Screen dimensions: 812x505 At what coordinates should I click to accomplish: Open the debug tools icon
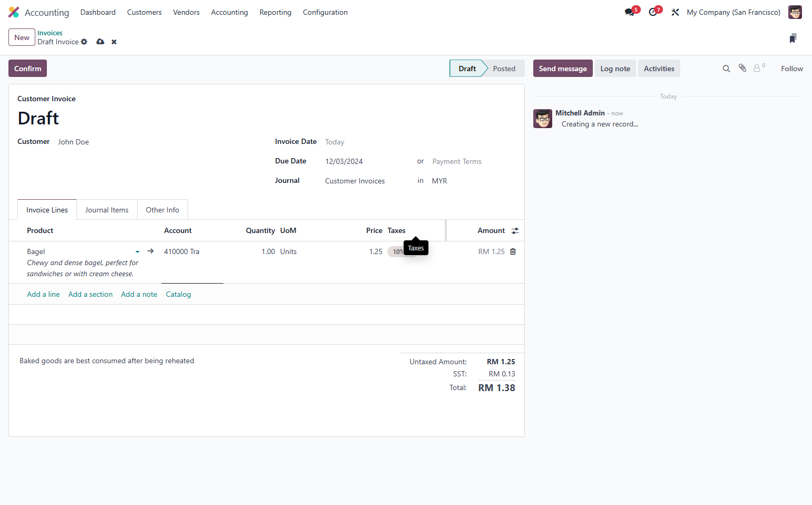point(675,12)
